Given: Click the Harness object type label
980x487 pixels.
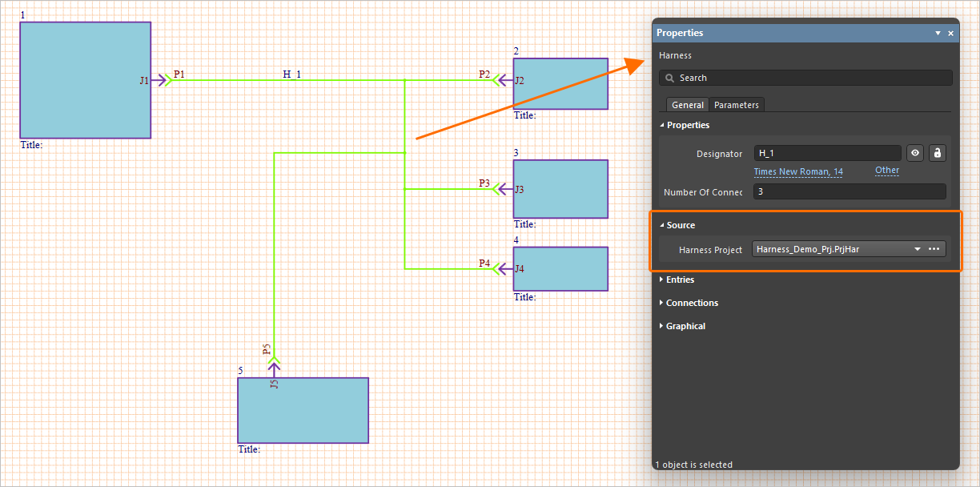Looking at the screenshot, I should (675, 55).
